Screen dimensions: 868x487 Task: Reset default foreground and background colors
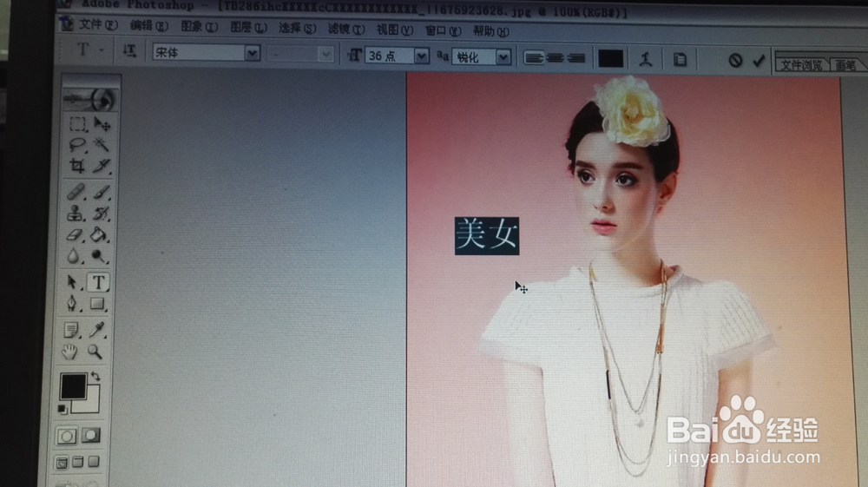point(62,410)
